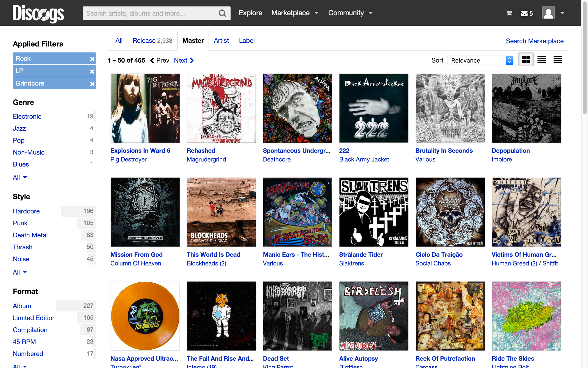
Task: Switch to compact text-only view
Action: [x=558, y=60]
